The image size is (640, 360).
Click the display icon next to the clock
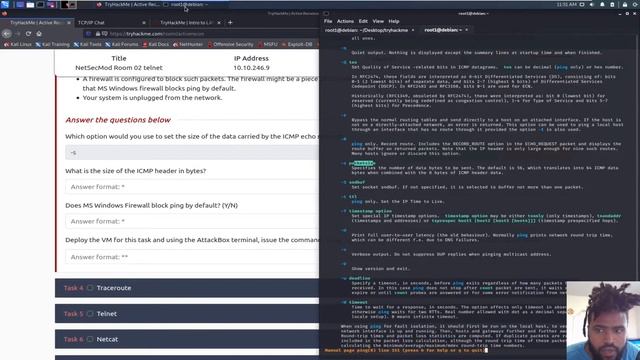coord(582,4)
